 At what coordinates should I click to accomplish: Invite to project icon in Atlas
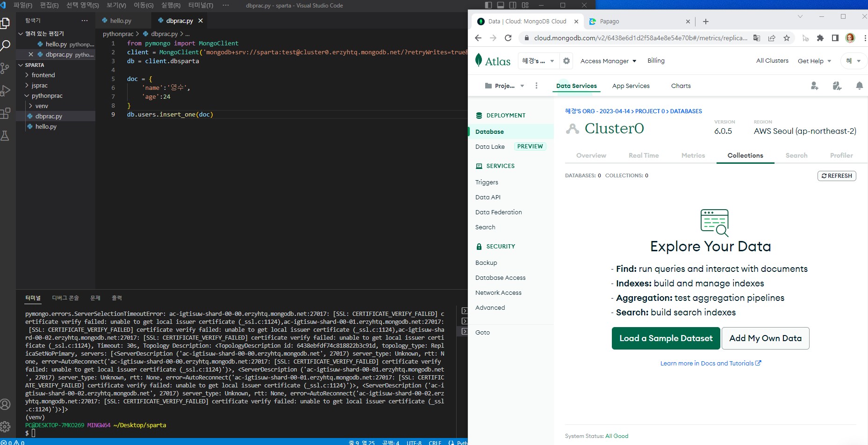[x=815, y=86]
